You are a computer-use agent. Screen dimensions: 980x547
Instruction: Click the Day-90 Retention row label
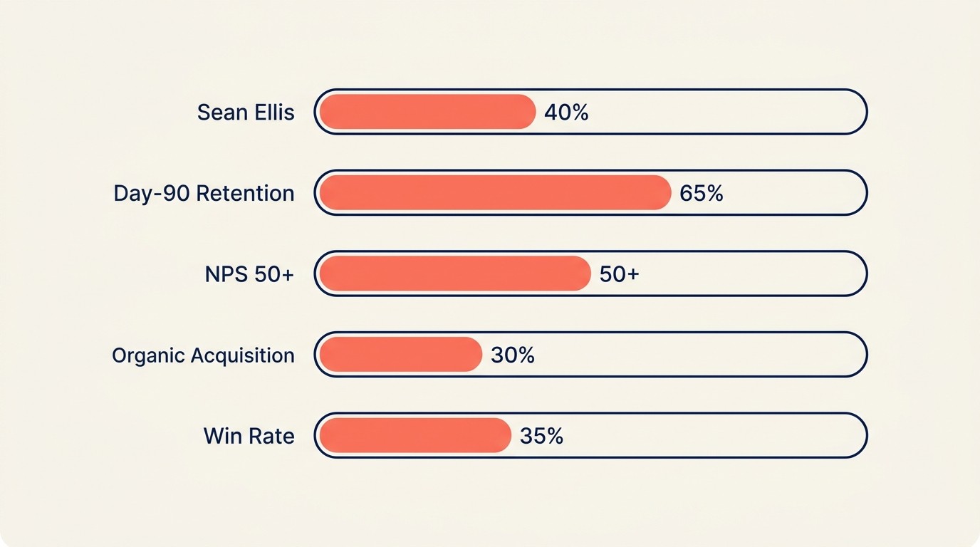pyautogui.click(x=204, y=193)
